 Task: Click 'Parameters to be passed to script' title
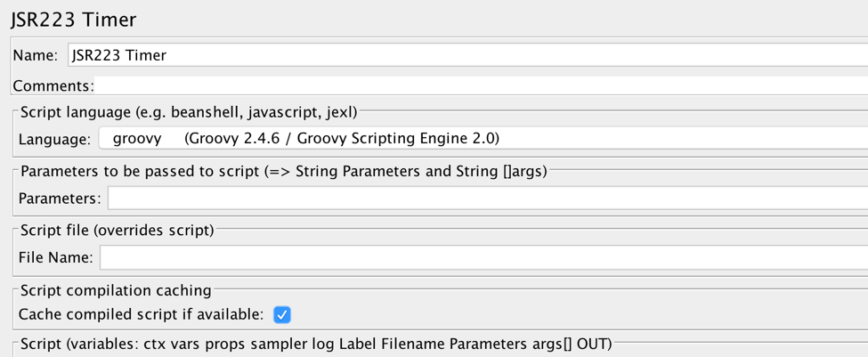click(283, 171)
